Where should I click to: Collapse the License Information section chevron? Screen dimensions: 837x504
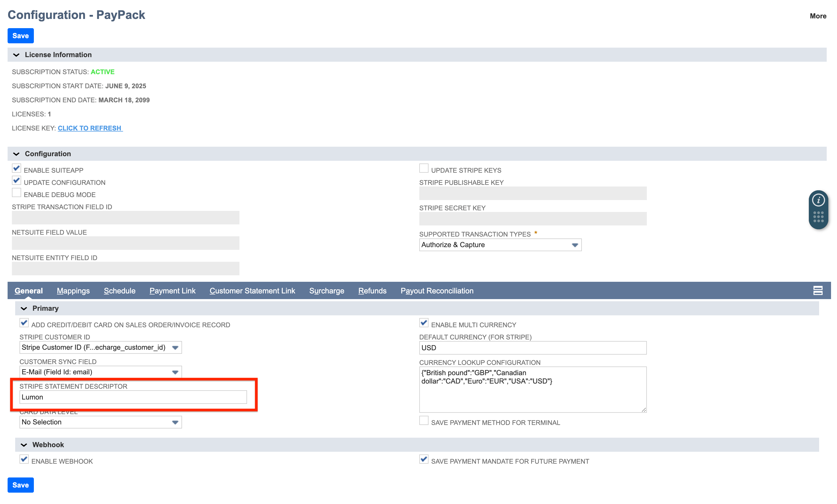point(16,55)
